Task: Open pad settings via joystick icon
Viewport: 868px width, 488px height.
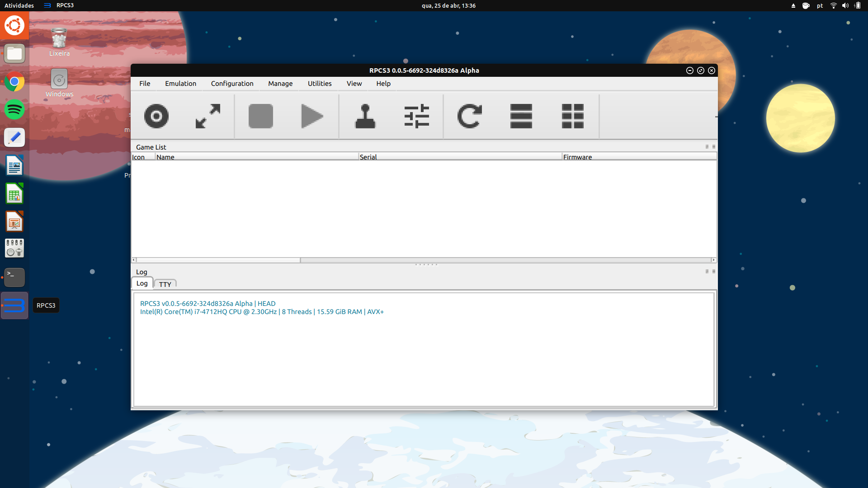Action: pyautogui.click(x=365, y=116)
